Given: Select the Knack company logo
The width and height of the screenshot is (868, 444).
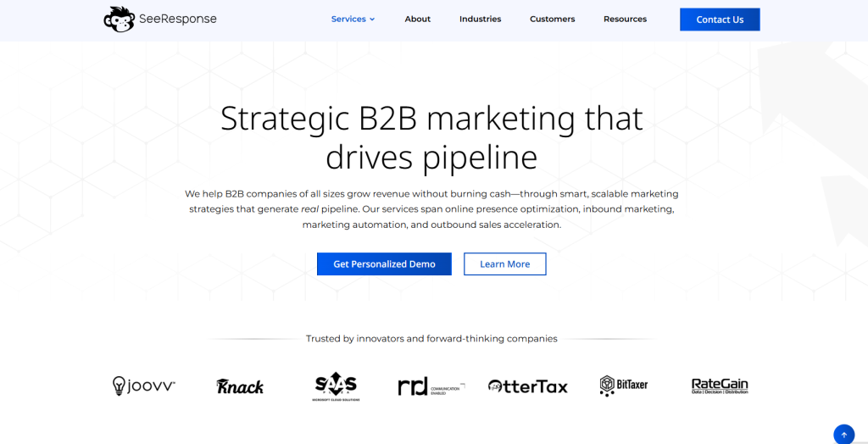Looking at the screenshot, I should pyautogui.click(x=240, y=386).
